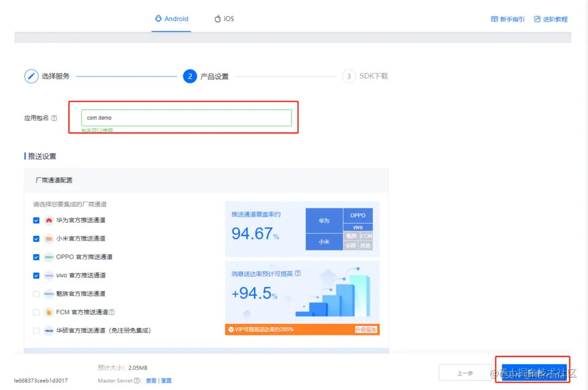The height and width of the screenshot is (390, 588).
Task: Click the vivo block in coverage chart
Action: coord(358,227)
